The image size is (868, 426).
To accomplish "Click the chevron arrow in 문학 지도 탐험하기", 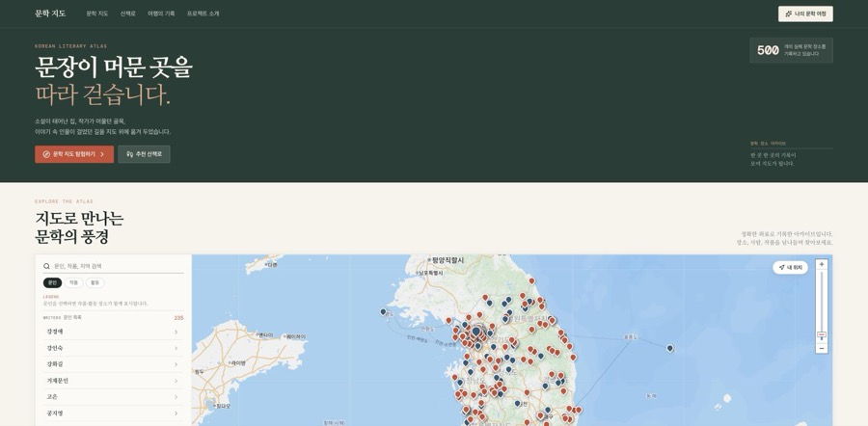I will coord(102,154).
